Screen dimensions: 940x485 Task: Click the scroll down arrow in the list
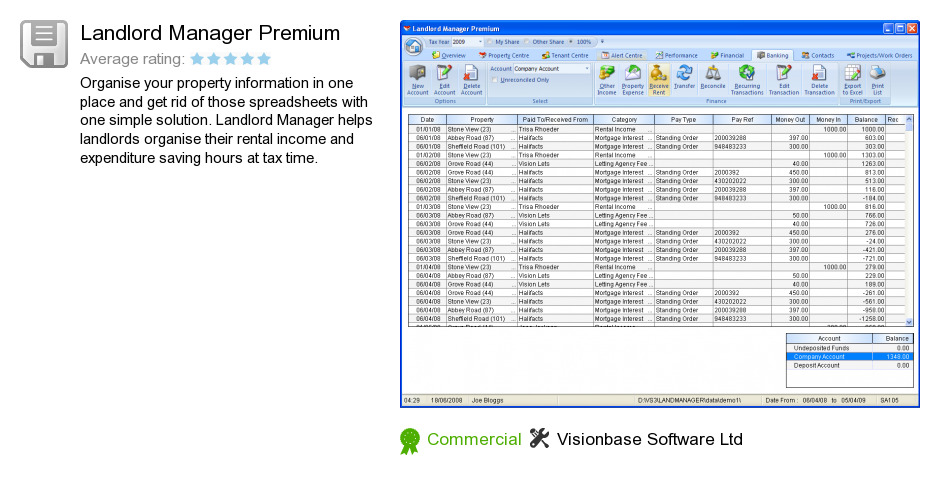pos(909,322)
